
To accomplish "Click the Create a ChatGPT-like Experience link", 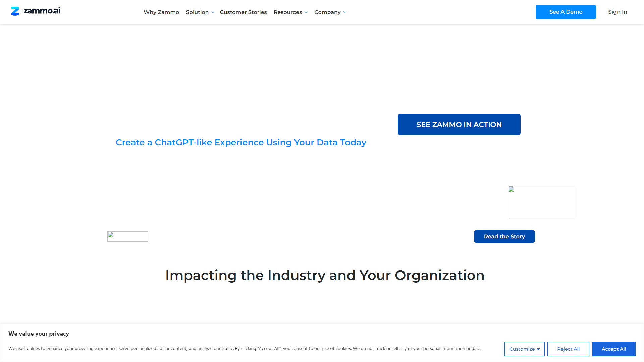I will point(241,142).
